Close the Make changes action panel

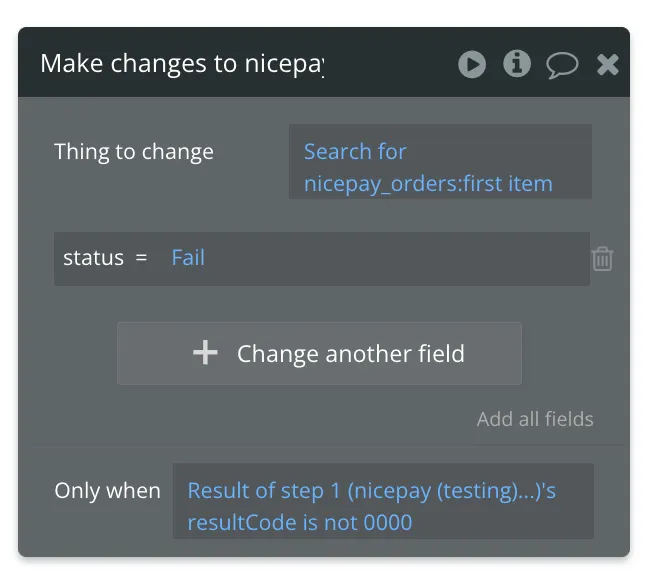click(608, 65)
